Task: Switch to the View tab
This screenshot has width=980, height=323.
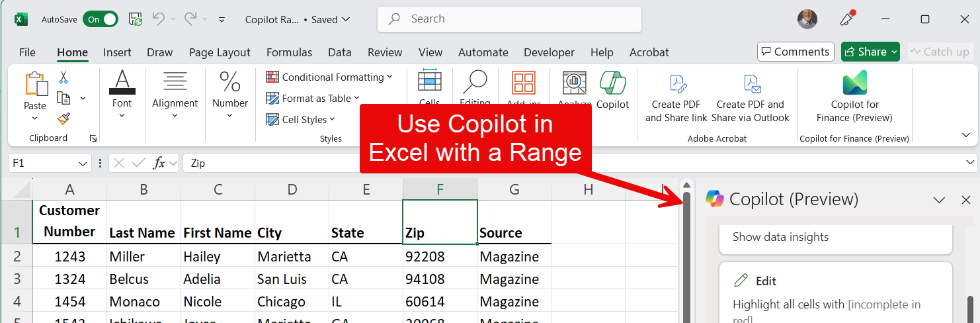Action: click(x=430, y=52)
